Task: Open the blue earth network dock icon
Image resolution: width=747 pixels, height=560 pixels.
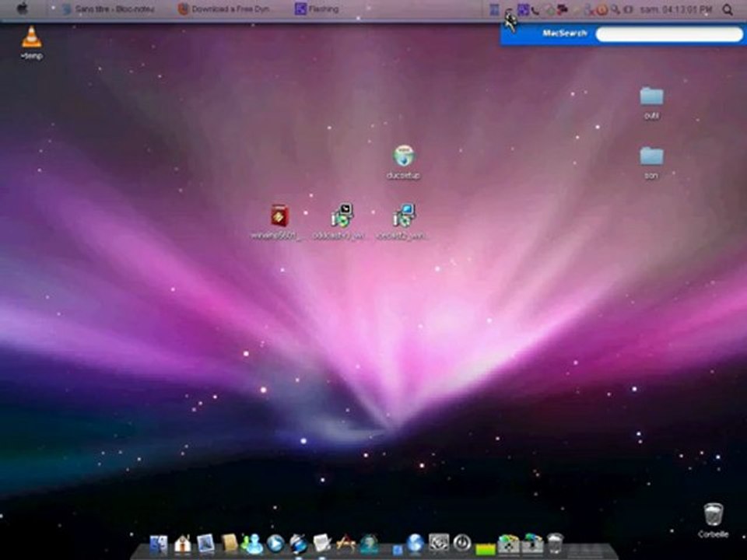Action: pyautogui.click(x=416, y=543)
